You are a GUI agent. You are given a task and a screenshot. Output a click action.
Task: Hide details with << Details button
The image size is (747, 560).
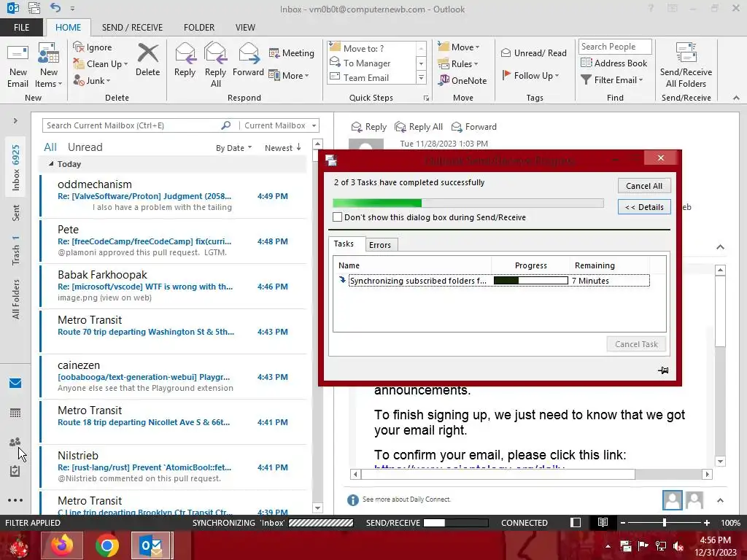[x=644, y=207]
